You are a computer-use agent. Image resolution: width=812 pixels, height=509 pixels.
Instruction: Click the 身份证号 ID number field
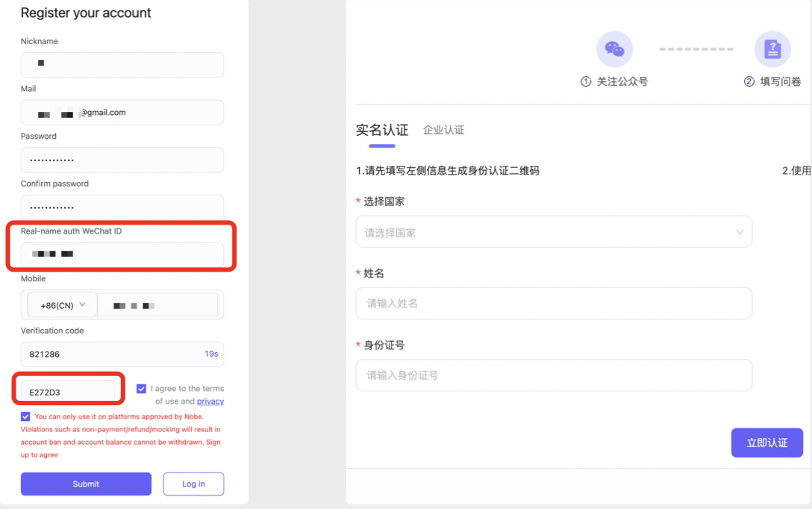(x=553, y=375)
